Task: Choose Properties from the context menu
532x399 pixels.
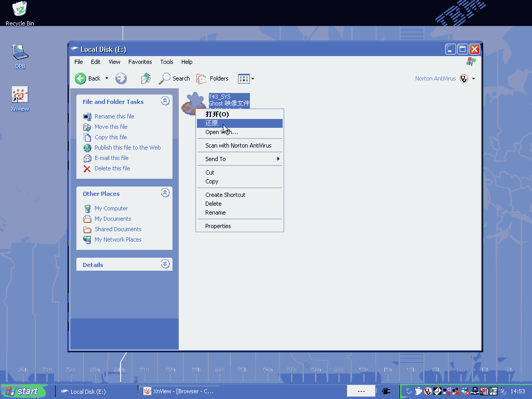Action: click(218, 226)
